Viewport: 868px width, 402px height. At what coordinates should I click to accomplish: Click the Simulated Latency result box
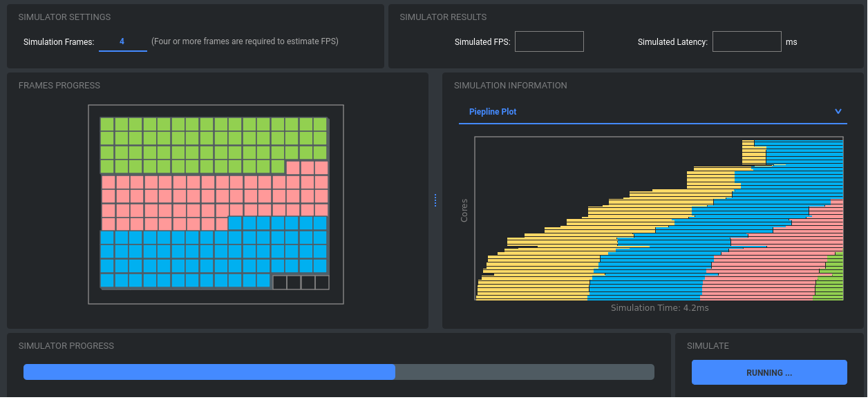(746, 42)
